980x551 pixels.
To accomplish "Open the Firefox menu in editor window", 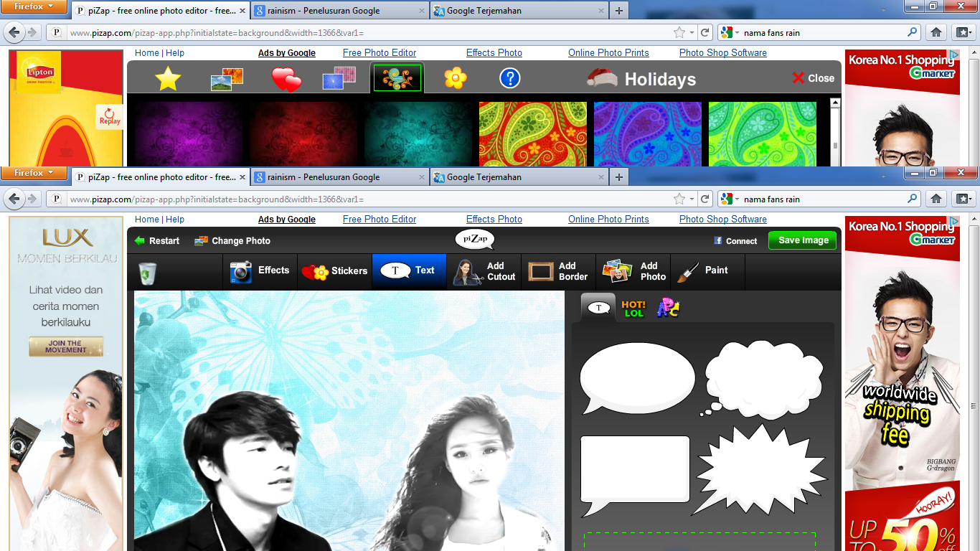I will 34,173.
